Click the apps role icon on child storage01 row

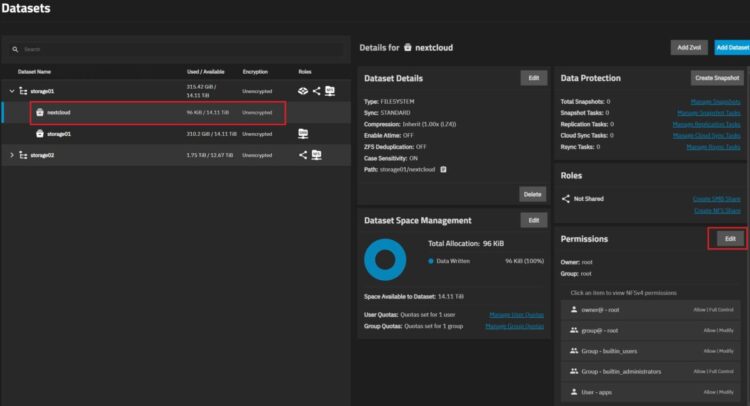pyautogui.click(x=303, y=133)
